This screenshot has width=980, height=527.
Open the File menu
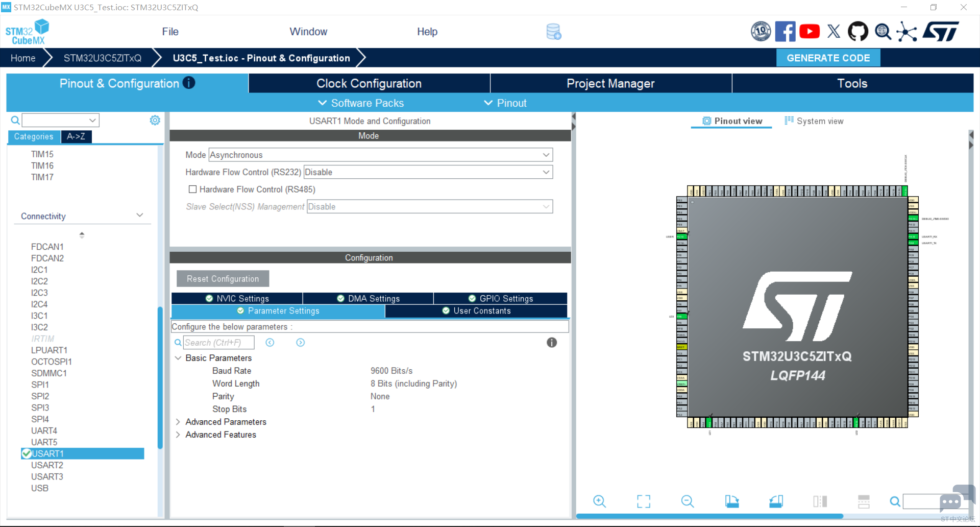[x=170, y=32]
